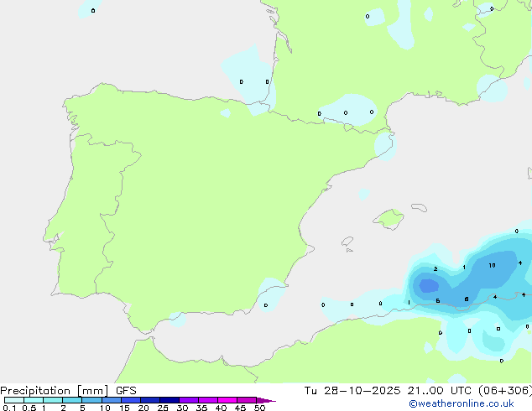Image resolution: width=532 pixels, height=411 pixels.
Task: Select the 2–5 mm legend color swatch
Action: click(x=72, y=400)
